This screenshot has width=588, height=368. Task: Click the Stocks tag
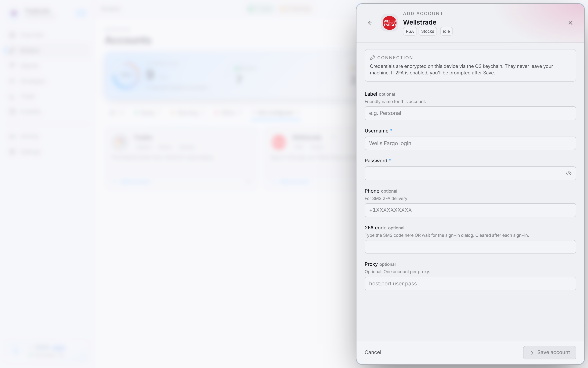(x=427, y=31)
